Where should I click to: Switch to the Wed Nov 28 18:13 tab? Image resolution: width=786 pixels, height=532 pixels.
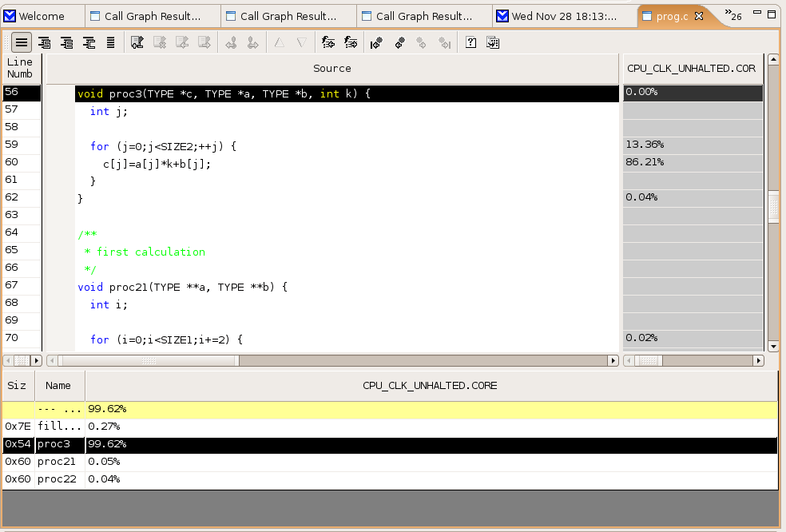[x=563, y=16]
